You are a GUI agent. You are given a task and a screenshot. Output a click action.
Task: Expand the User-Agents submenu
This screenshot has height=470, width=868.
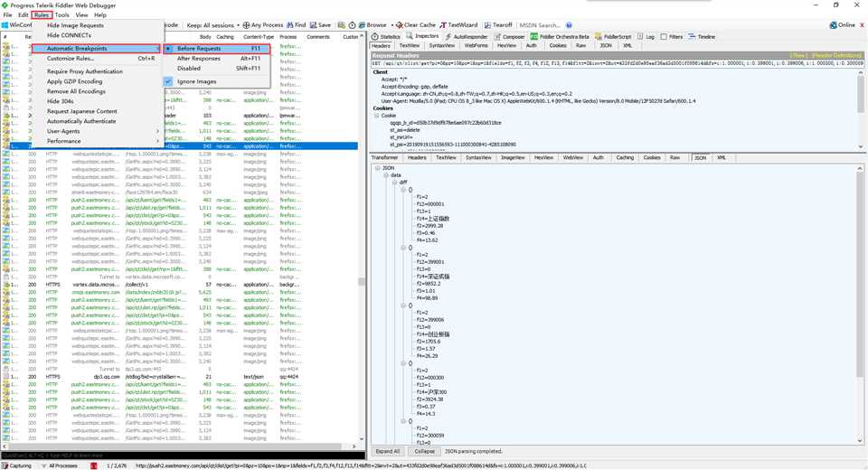[97, 131]
